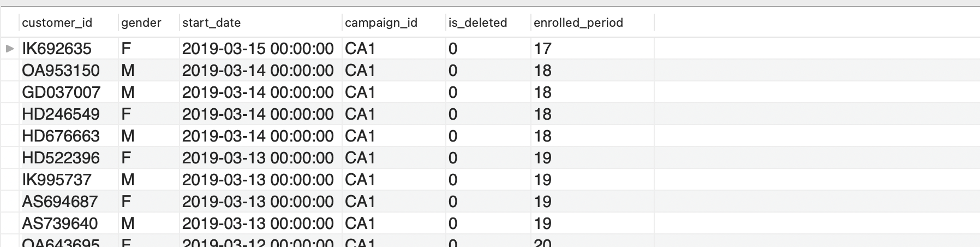
Task: Select start_date of IK692635 row
Action: 260,49
